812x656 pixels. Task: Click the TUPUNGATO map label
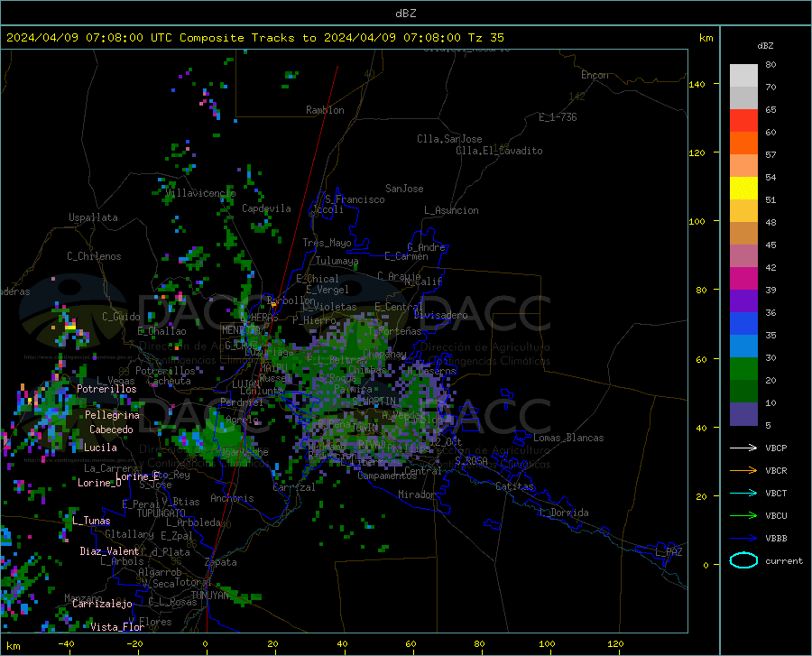coord(161,513)
